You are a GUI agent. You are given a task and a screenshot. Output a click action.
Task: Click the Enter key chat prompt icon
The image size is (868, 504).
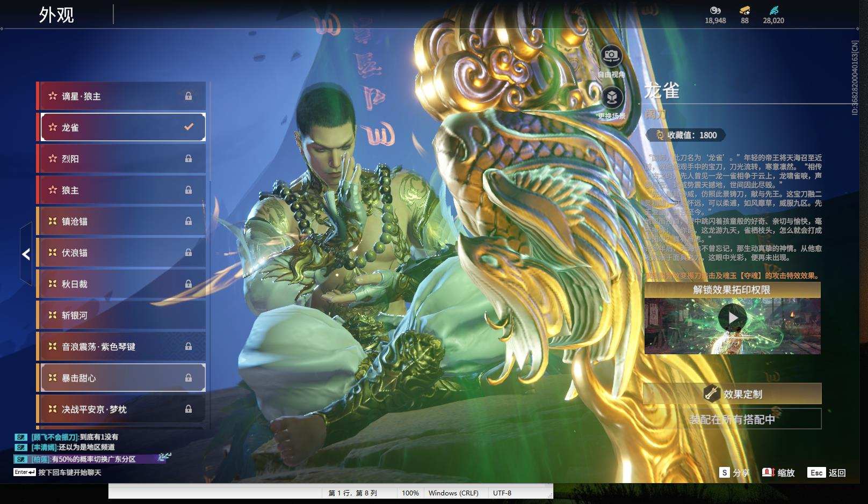[25, 472]
